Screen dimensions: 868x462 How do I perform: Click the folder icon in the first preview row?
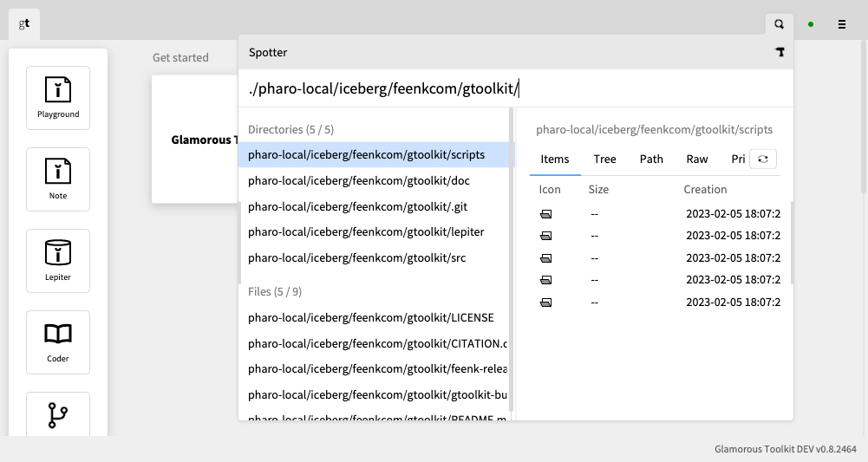545,214
